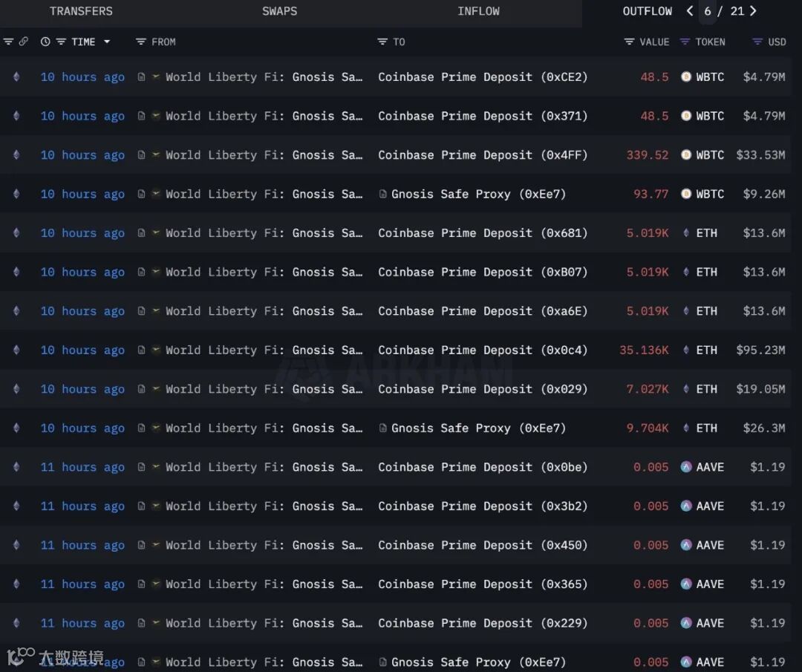Open Coinbase Prime Deposit (0xB07) address
Image resolution: width=802 pixels, height=672 pixels.
pyautogui.click(x=483, y=272)
